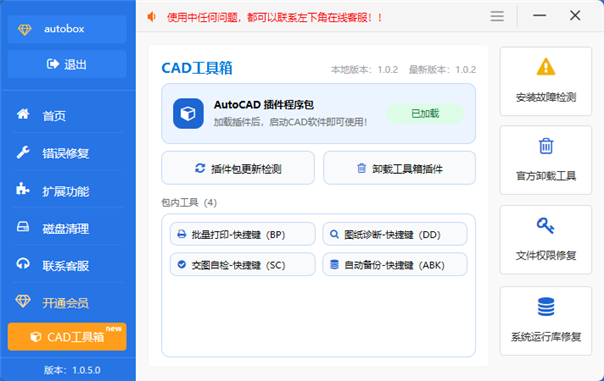604x381 pixels.
Task: Open the 错误修复 section
Action: [68, 153]
